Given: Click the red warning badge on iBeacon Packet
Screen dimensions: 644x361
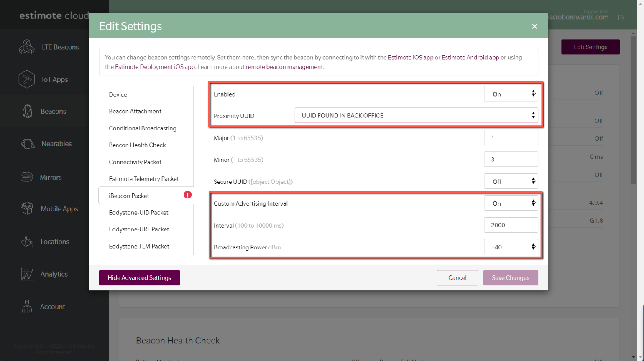Looking at the screenshot, I should click(x=188, y=195).
